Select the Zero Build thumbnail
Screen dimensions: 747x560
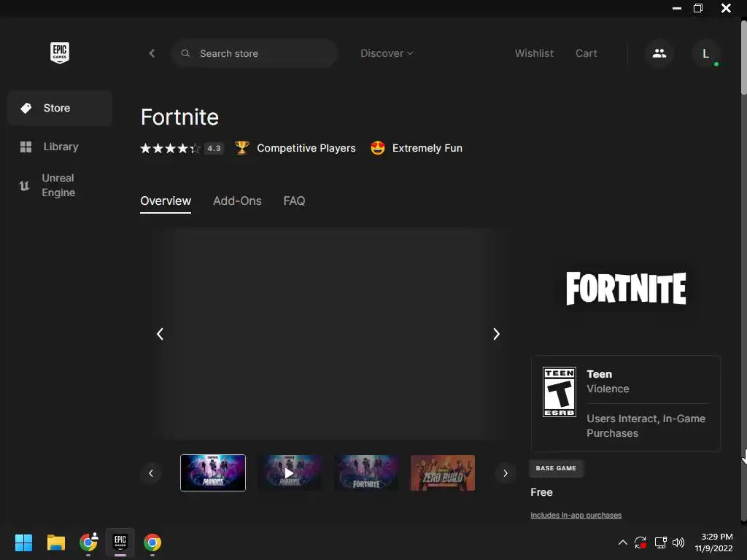coord(443,472)
